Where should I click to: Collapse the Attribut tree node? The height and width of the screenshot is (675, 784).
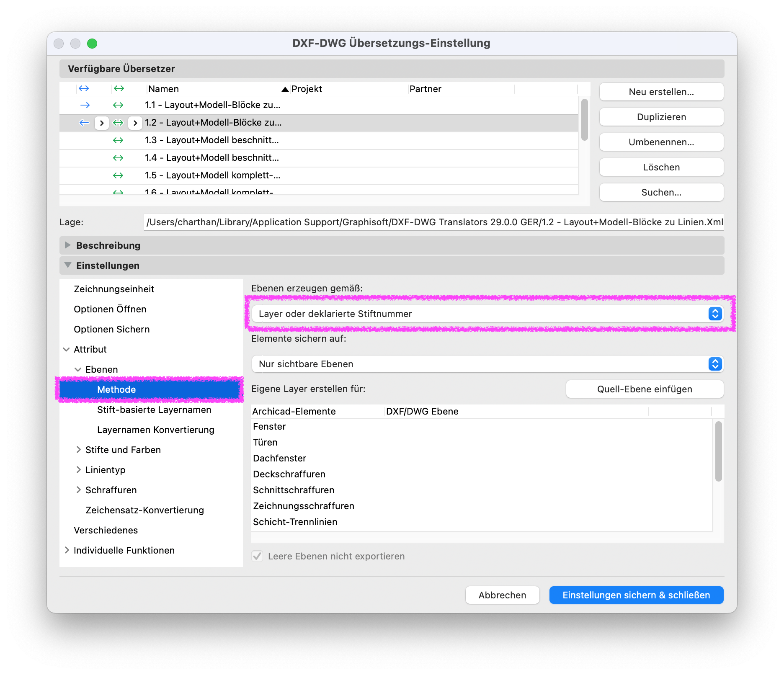66,349
